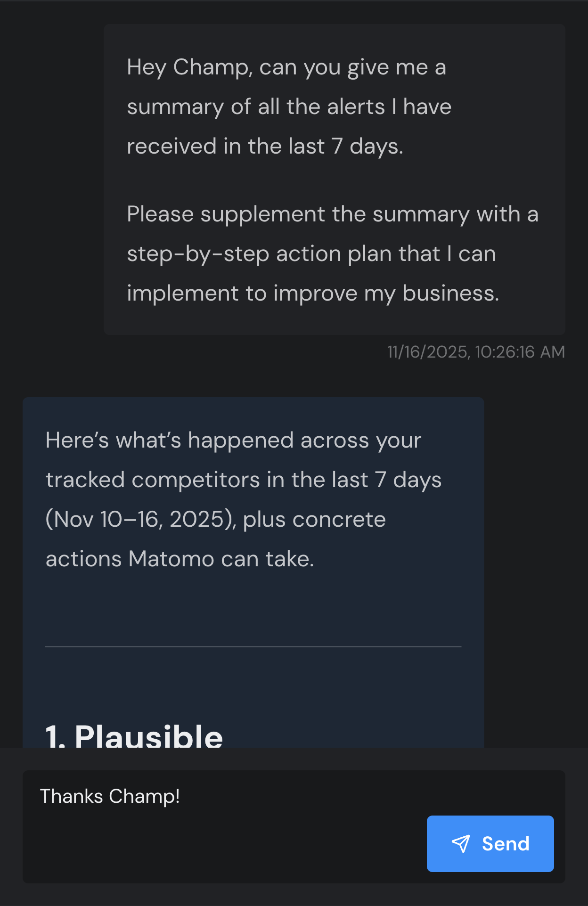588x906 pixels.
Task: Click "received in the last 7 days" line
Action: click(265, 147)
